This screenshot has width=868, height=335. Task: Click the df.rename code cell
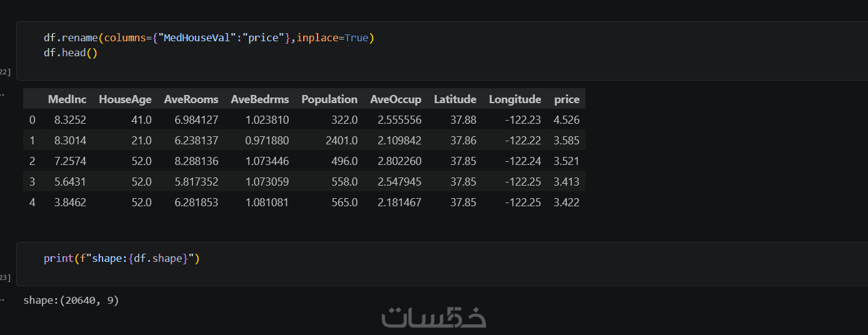coord(442,51)
